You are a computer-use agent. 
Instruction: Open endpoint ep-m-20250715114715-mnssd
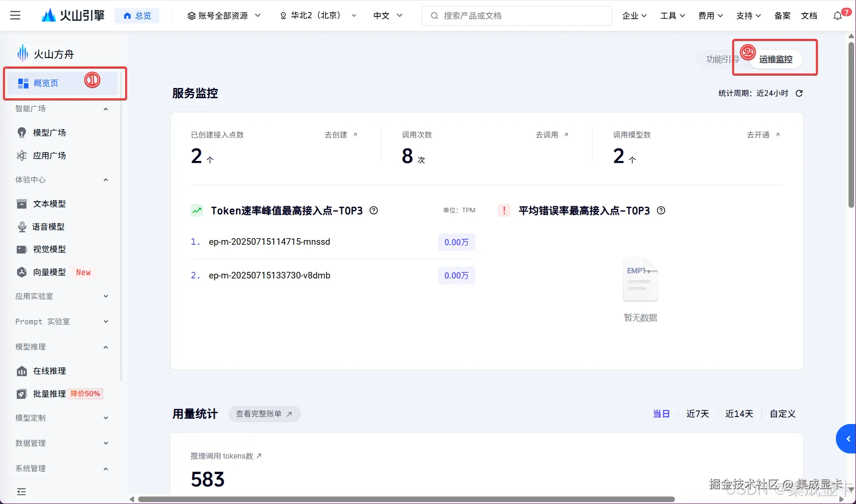tap(269, 241)
